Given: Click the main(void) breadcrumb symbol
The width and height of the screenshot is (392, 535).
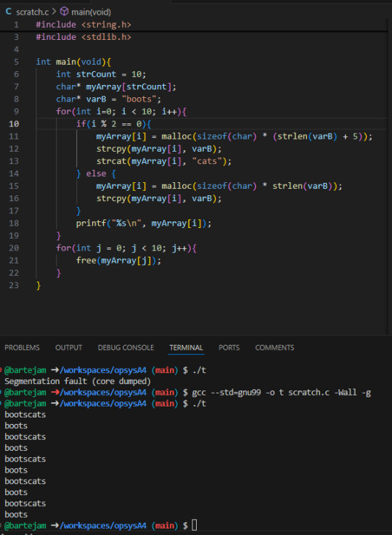Looking at the screenshot, I should coord(91,12).
